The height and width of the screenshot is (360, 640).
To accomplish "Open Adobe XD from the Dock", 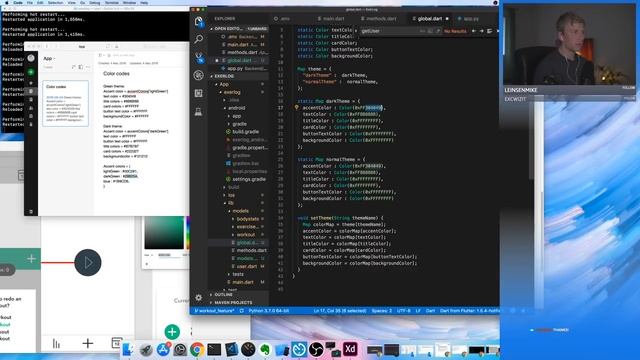I will point(350,349).
